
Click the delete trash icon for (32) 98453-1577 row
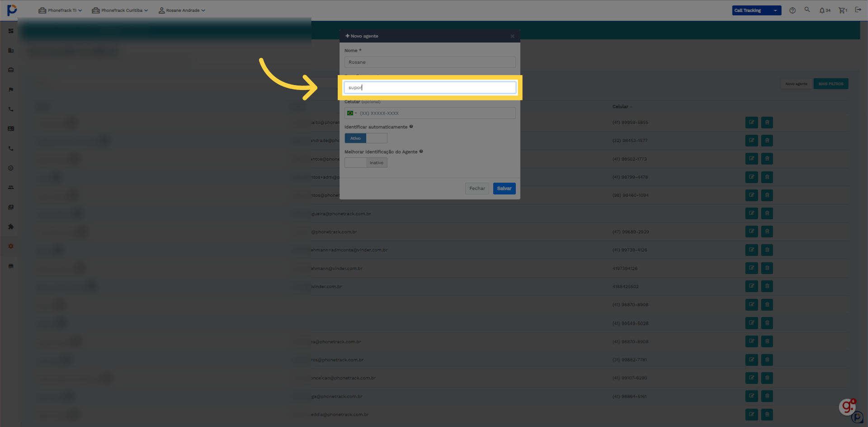pos(767,140)
